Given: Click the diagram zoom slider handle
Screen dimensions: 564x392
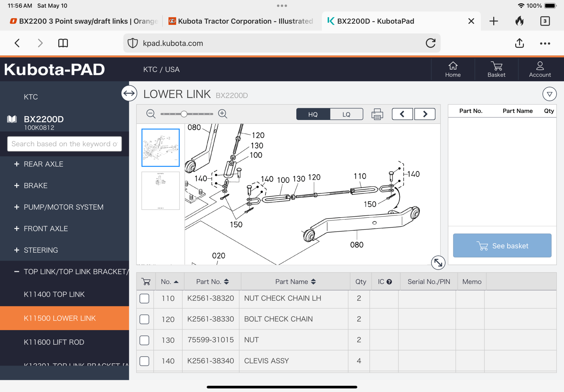Looking at the screenshot, I should tap(184, 114).
